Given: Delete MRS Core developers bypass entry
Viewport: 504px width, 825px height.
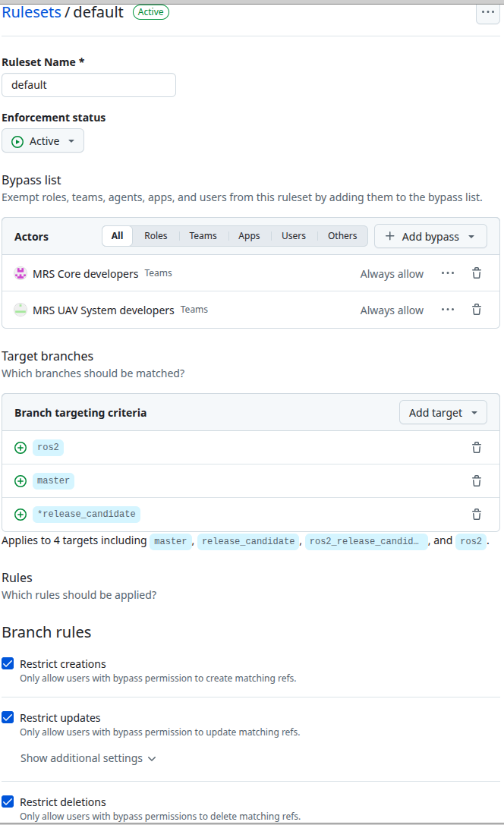Looking at the screenshot, I should tap(477, 273).
